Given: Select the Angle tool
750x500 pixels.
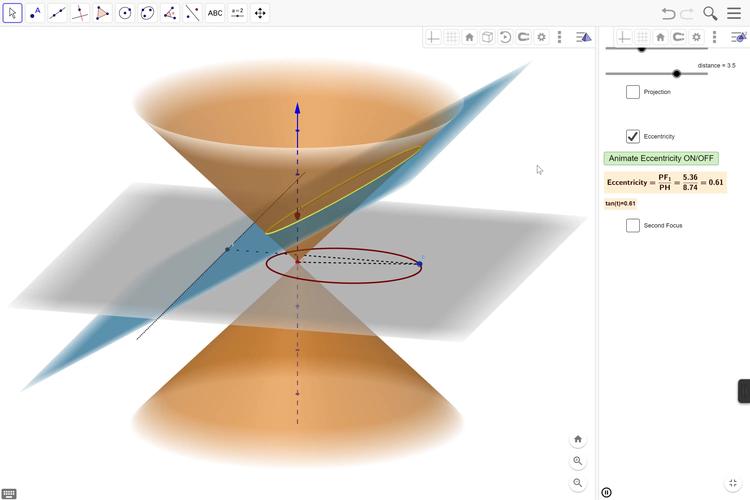Looking at the screenshot, I should point(170,13).
